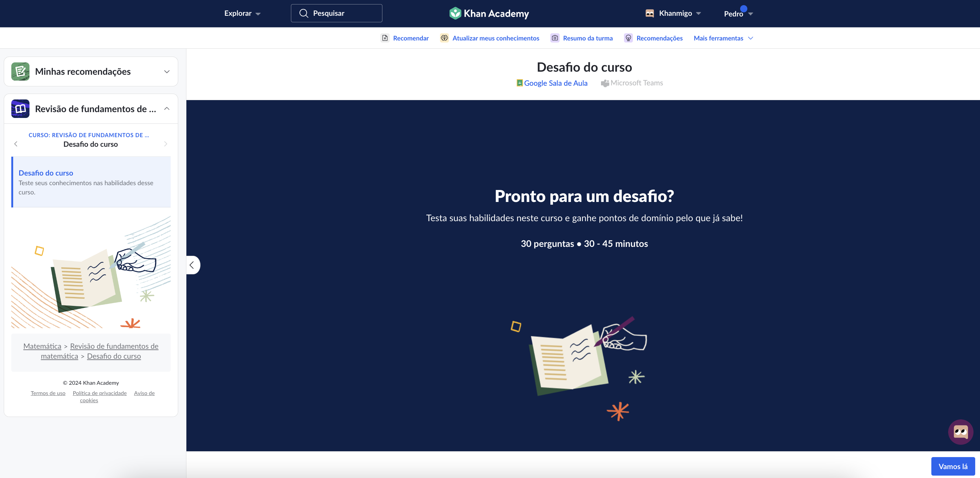Select the Recomendar toolbar item
The image size is (980, 478).
(x=405, y=38)
